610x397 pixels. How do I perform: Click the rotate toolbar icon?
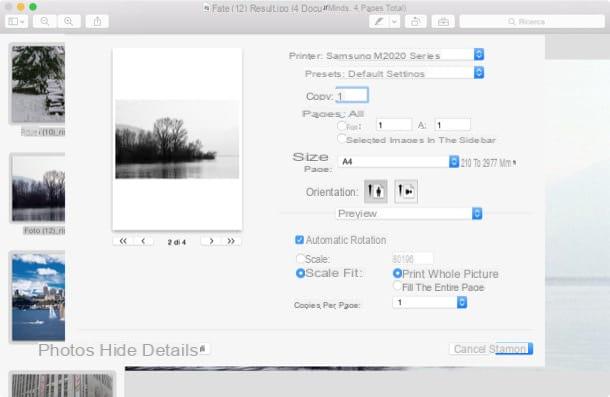(x=416, y=21)
